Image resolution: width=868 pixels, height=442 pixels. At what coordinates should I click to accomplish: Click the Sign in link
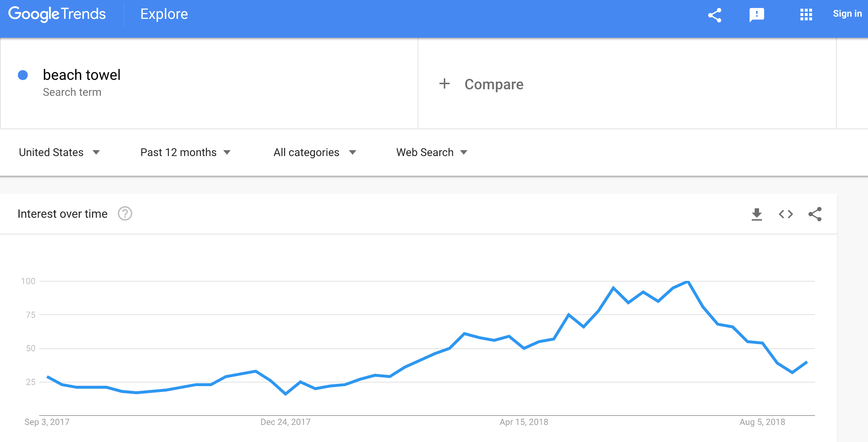(847, 14)
